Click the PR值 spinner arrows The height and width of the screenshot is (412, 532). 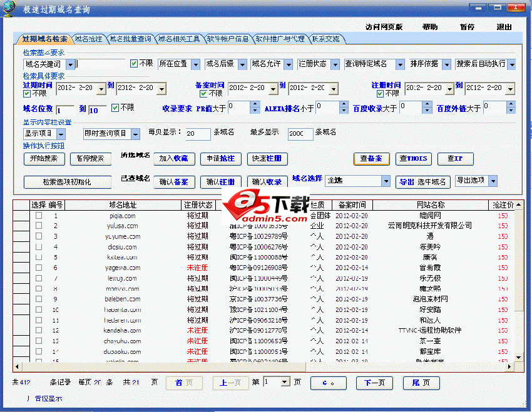(255, 108)
